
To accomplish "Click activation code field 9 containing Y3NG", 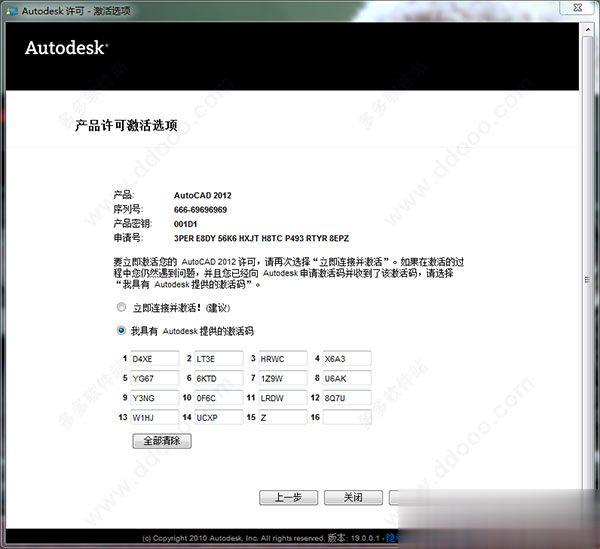I will (155, 397).
